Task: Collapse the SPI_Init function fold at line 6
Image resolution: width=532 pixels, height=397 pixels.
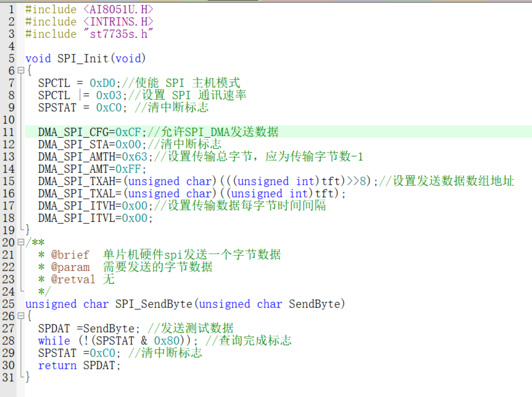Action: click(21, 71)
